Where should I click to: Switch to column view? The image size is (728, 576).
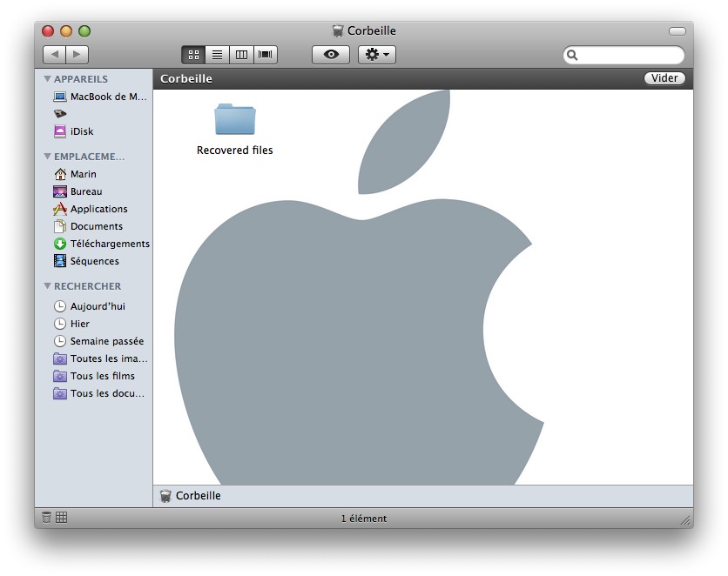[241, 55]
